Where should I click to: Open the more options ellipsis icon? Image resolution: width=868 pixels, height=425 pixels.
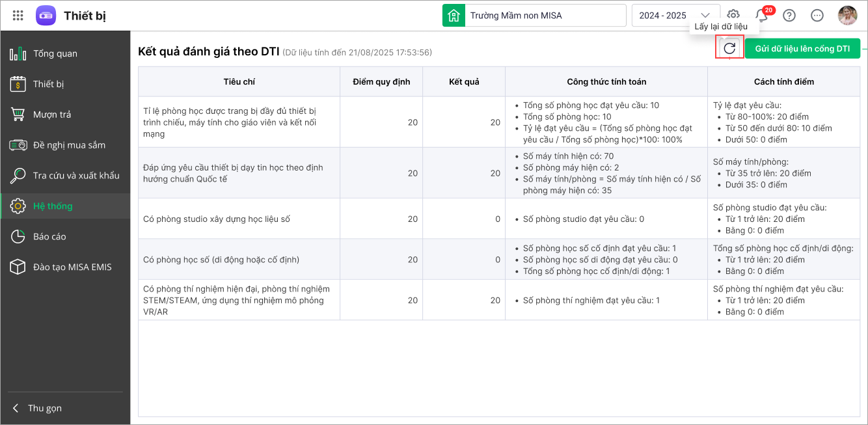817,16
